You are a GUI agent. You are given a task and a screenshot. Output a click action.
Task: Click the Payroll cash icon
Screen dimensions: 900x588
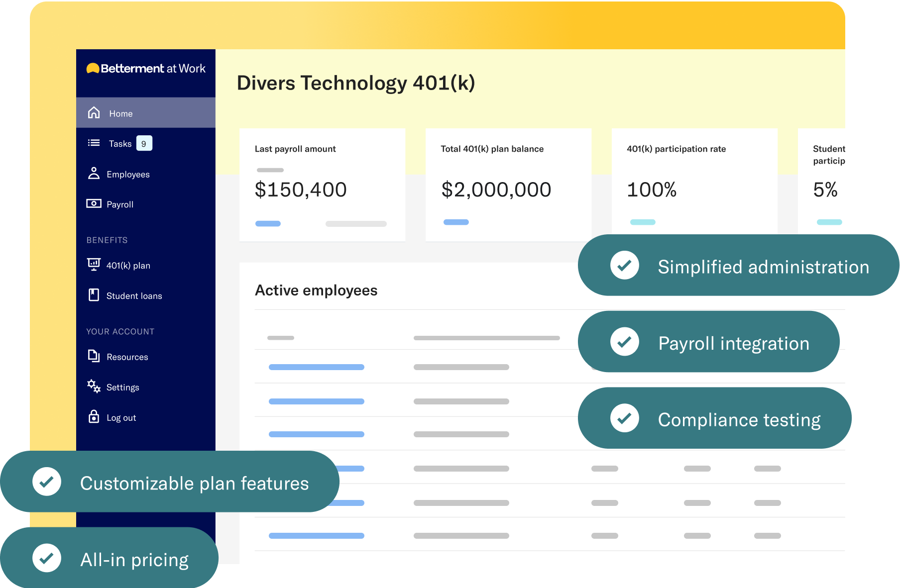94,203
